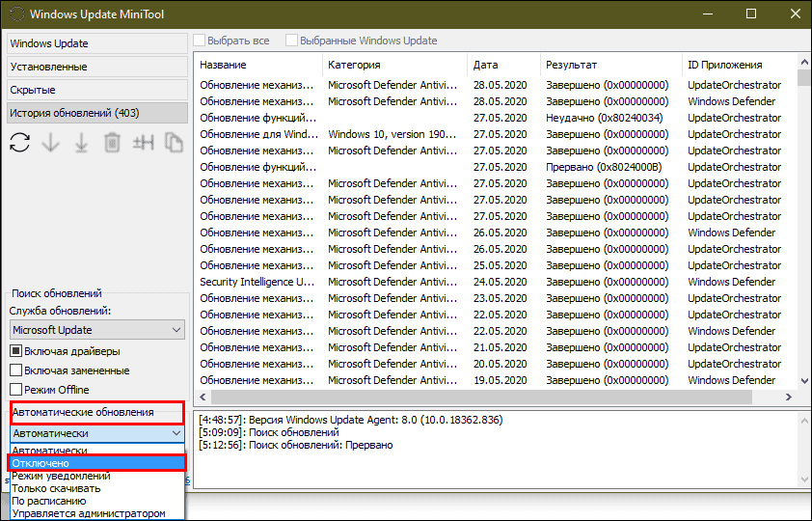This screenshot has height=521, width=812.
Task: Select 'Отключено' in the dropdown list
Action: pos(96,463)
